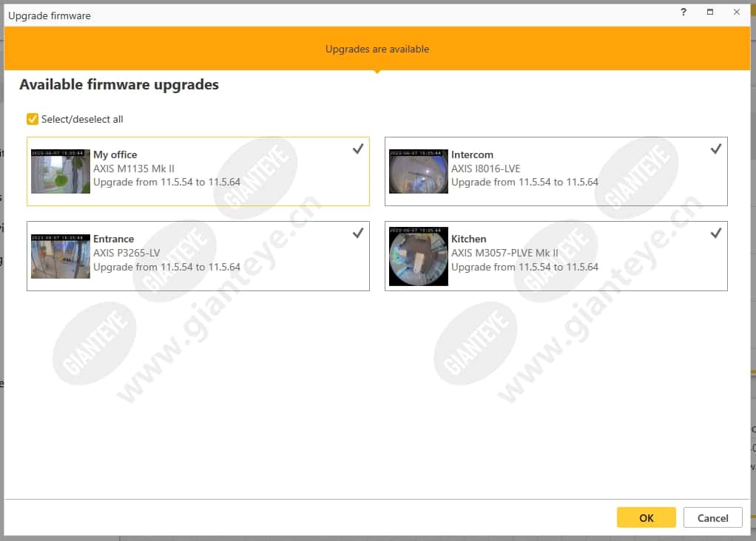This screenshot has width=756, height=541.
Task: Click the Intercom camera thumbnail
Action: pyautogui.click(x=418, y=171)
